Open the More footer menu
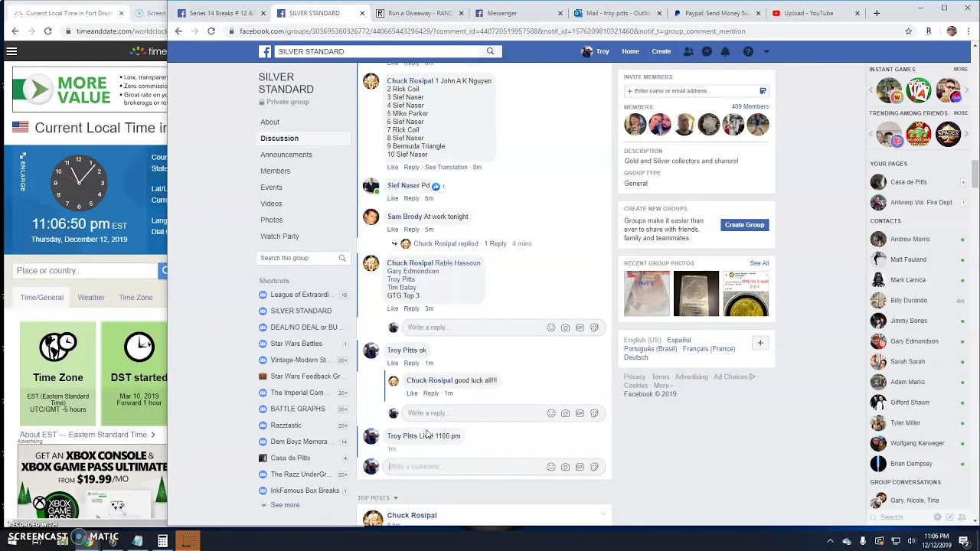 664,386
